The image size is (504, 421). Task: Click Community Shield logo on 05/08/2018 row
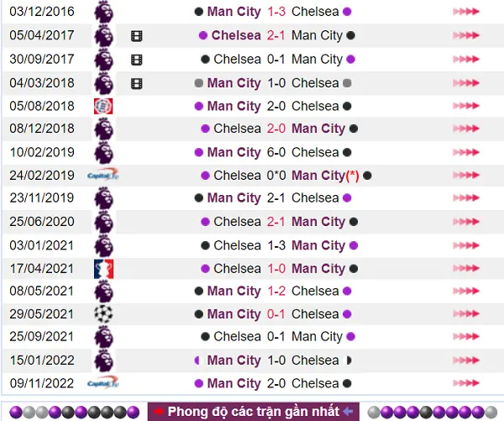coord(103,107)
